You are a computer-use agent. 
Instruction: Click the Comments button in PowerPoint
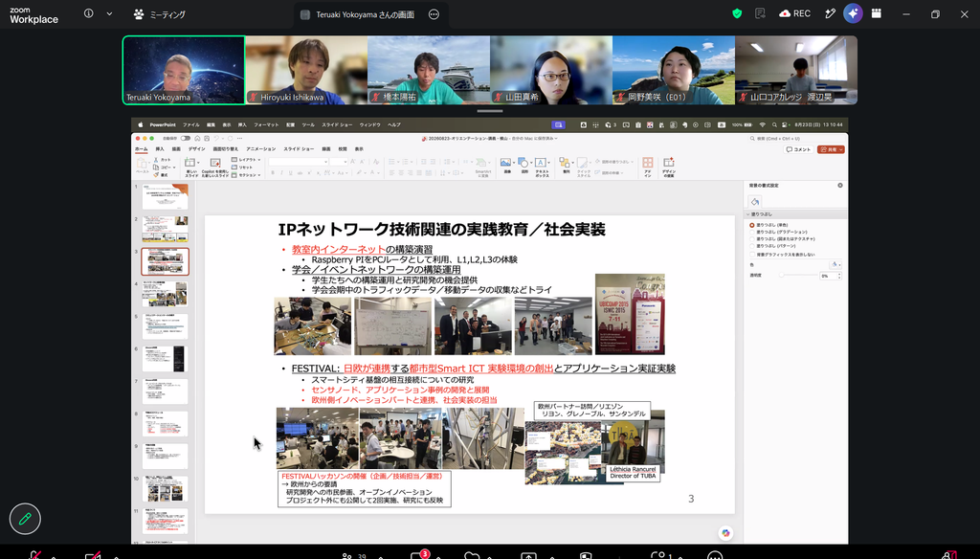(798, 149)
